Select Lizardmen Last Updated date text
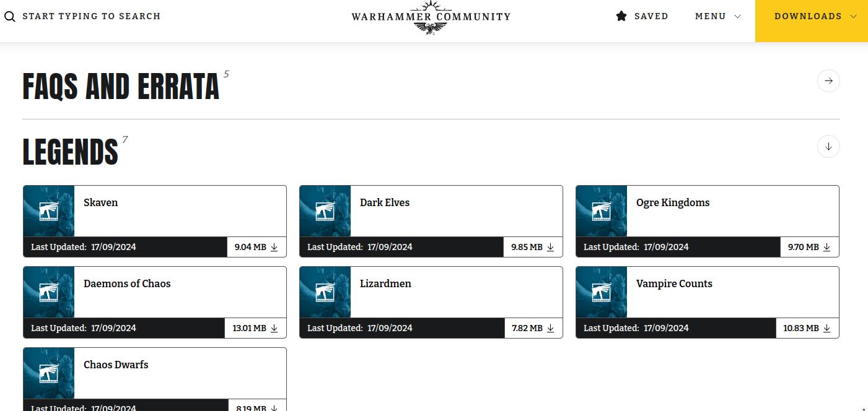The image size is (868, 411). [360, 328]
